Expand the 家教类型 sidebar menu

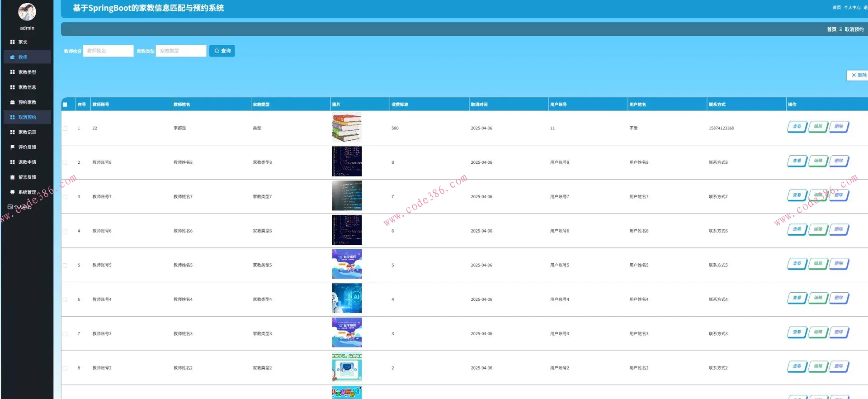[27, 72]
